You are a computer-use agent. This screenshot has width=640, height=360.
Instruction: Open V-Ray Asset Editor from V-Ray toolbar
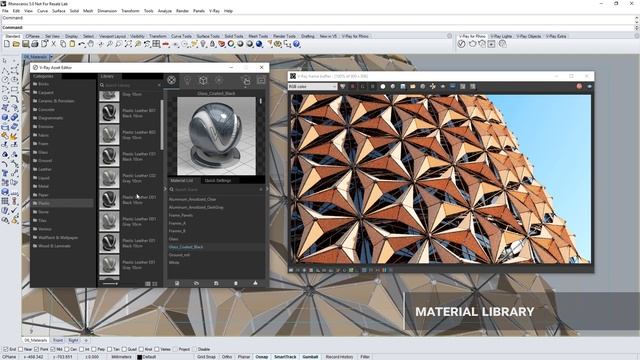click(462, 44)
